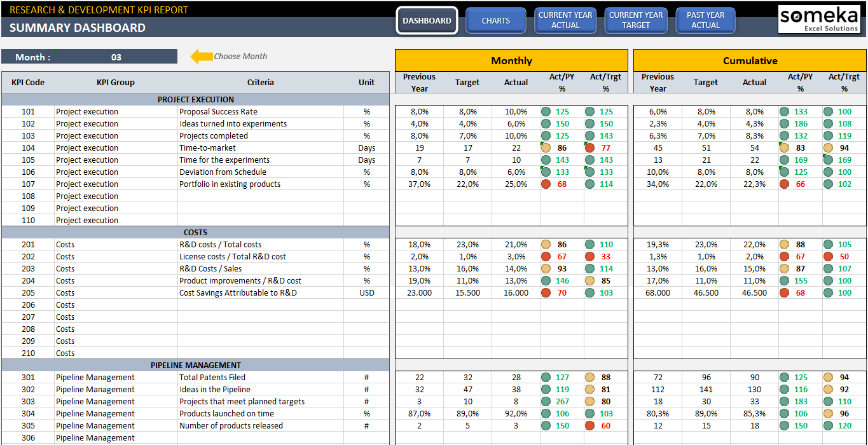Switch to the DASHBOARD tab
This screenshot has width=868, height=445.
[x=427, y=20]
